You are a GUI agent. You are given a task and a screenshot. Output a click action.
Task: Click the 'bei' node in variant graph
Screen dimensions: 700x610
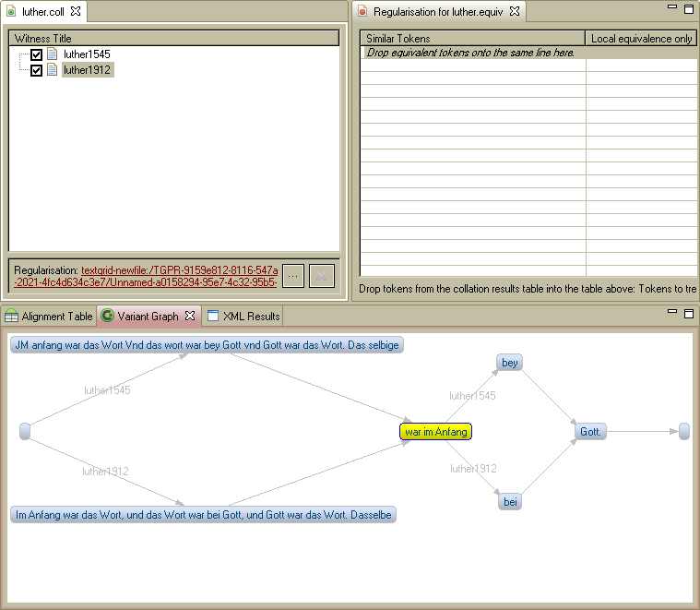click(x=510, y=502)
